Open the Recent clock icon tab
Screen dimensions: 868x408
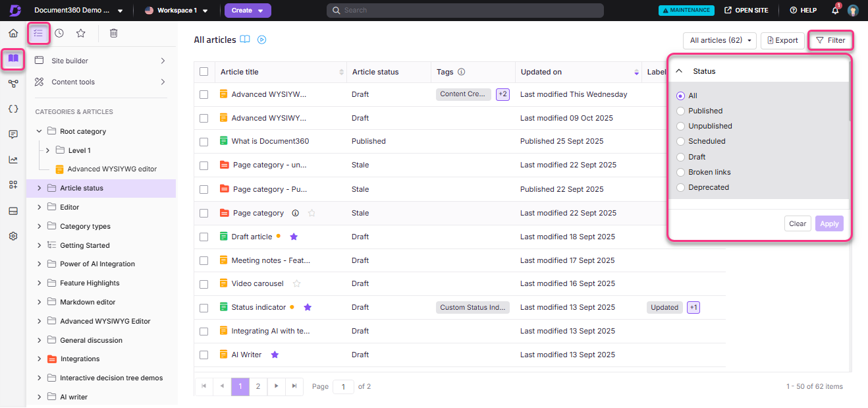pos(59,33)
